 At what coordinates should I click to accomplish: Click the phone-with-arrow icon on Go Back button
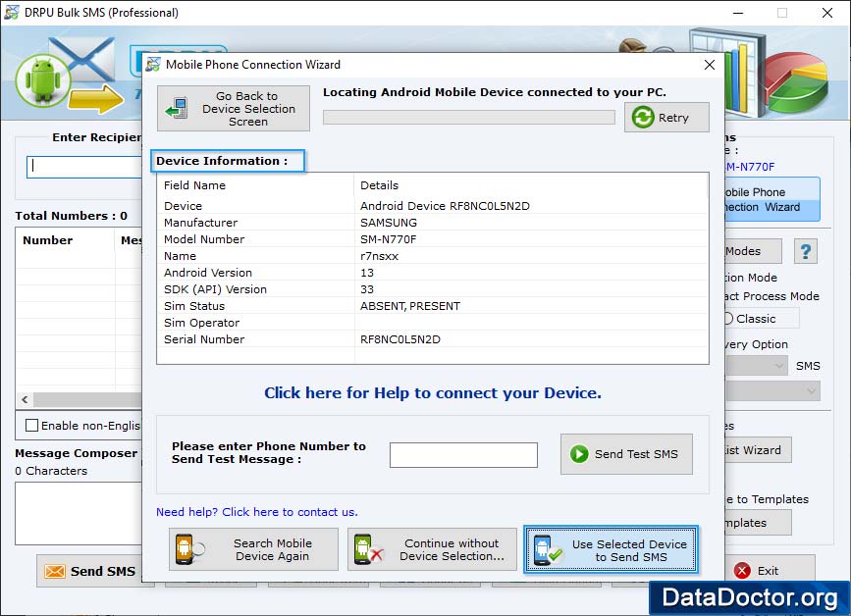178,108
